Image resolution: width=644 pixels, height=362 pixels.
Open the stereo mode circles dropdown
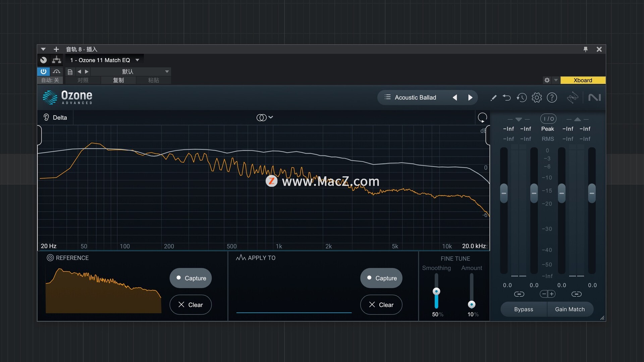tap(265, 117)
